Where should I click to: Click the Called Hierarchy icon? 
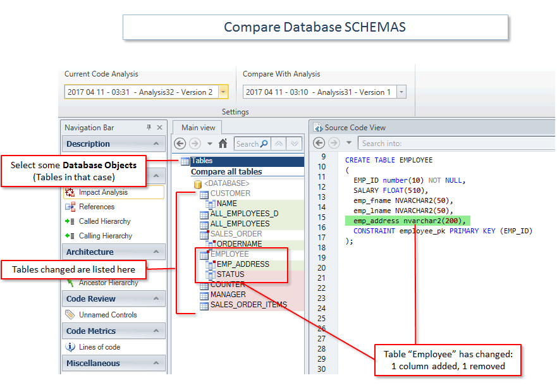pos(69,220)
